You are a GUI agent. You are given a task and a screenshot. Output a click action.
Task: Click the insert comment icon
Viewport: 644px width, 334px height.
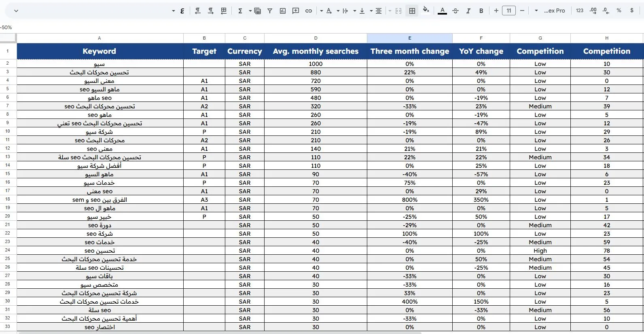[296, 11]
